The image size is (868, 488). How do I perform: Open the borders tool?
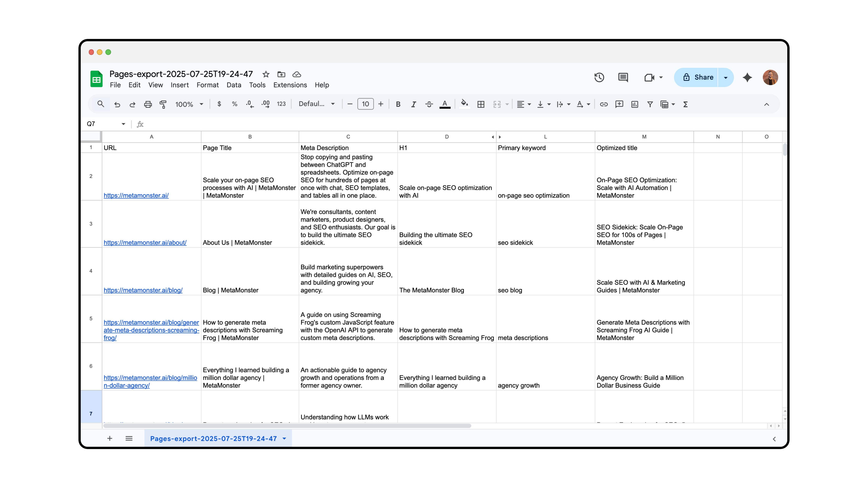click(x=481, y=104)
